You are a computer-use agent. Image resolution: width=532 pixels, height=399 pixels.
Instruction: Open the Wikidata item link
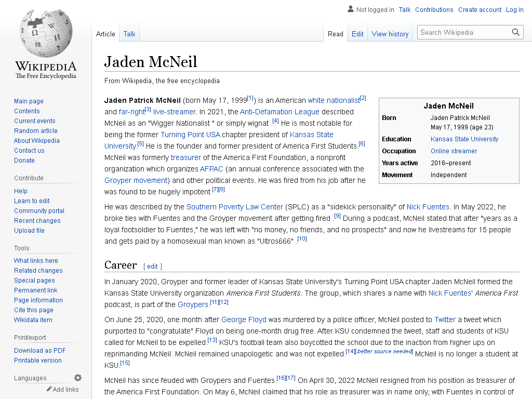click(x=33, y=320)
